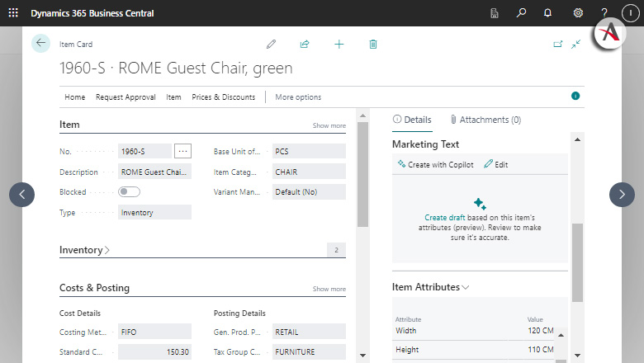Open the app launcher waffle menu

(13, 12)
